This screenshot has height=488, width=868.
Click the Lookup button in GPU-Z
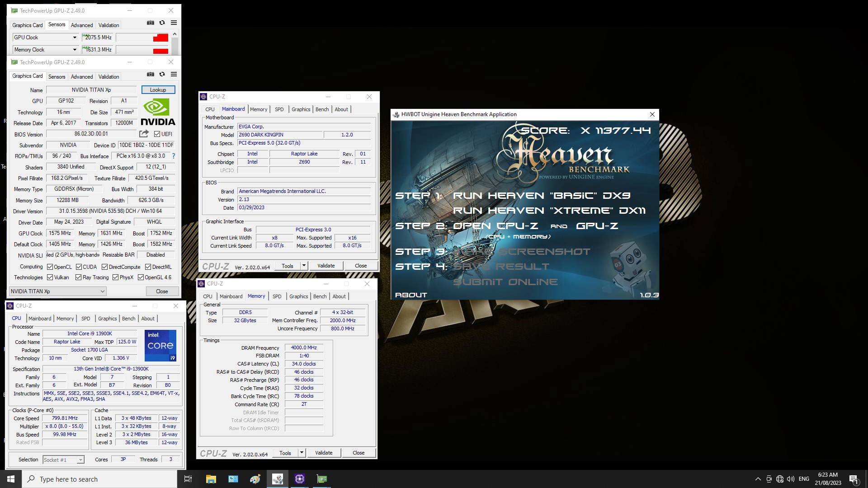pos(158,90)
